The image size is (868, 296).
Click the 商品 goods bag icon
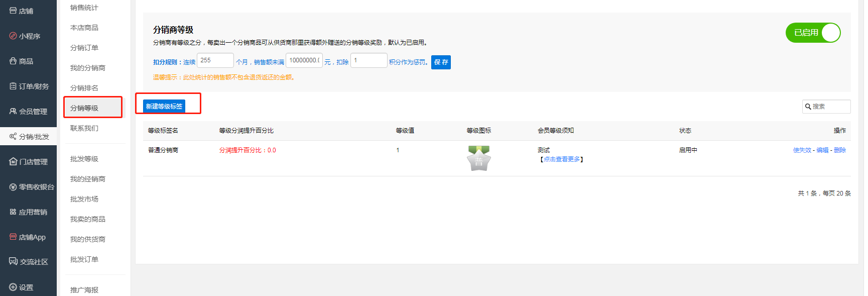click(x=13, y=61)
